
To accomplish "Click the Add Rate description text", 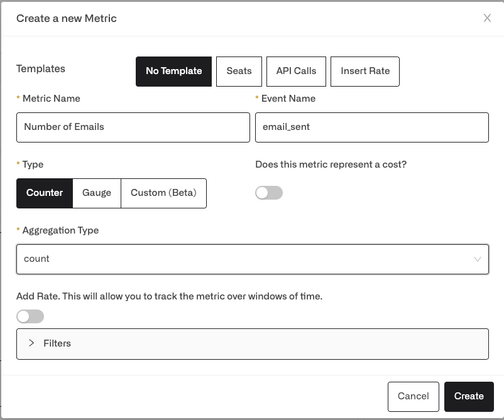I will [170, 296].
